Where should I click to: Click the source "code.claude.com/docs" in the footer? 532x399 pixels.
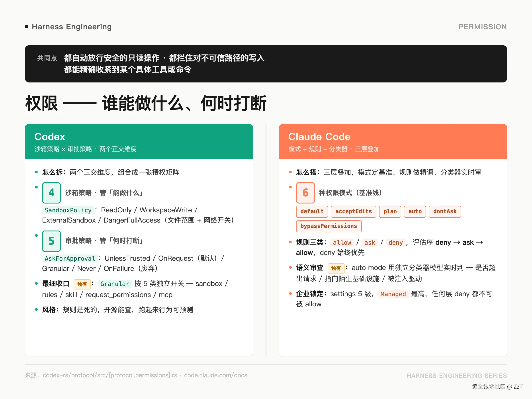click(x=216, y=376)
